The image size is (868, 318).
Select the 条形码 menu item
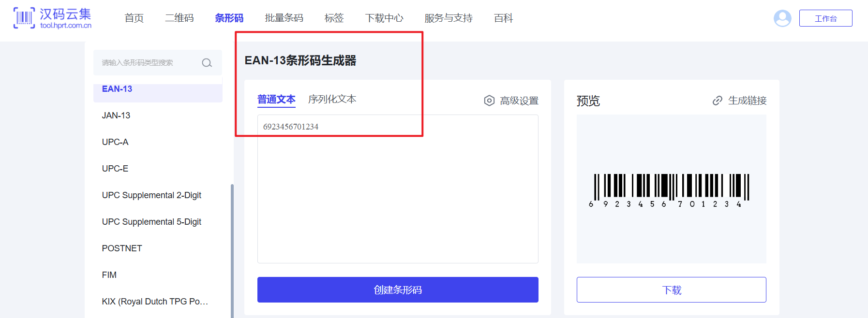tap(229, 18)
